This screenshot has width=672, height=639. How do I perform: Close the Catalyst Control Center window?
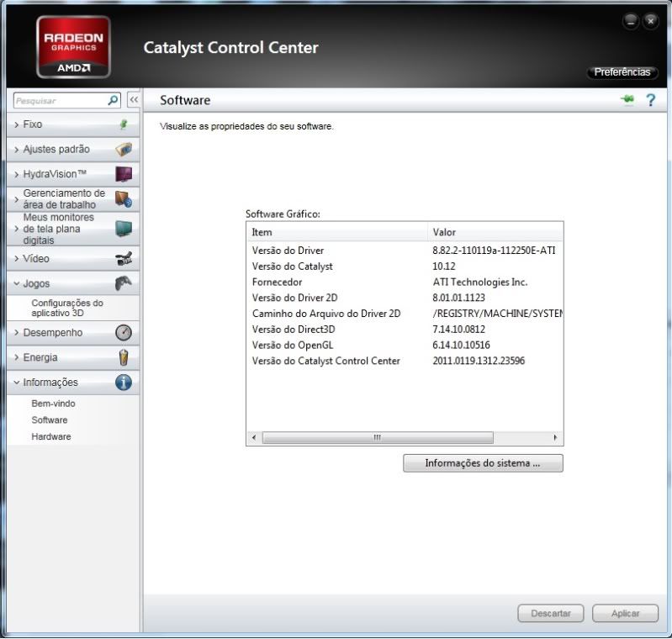click(x=651, y=21)
